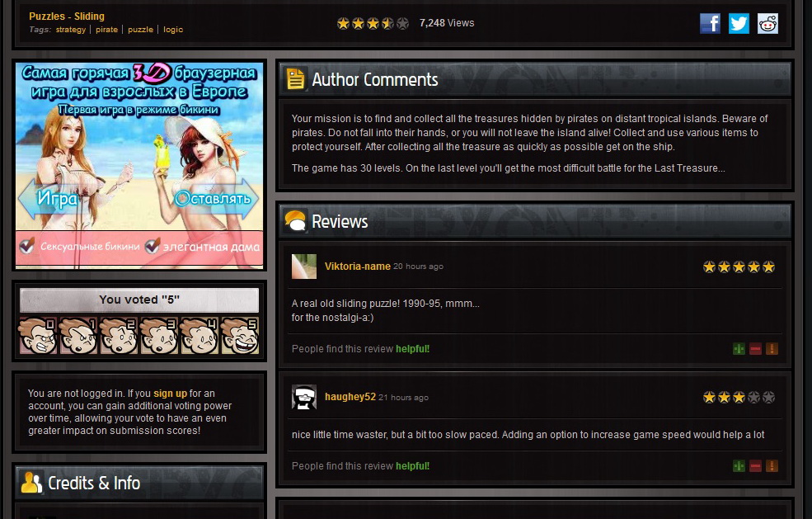812x519 pixels.
Task: Follow the sign up link
Action: [x=170, y=393]
